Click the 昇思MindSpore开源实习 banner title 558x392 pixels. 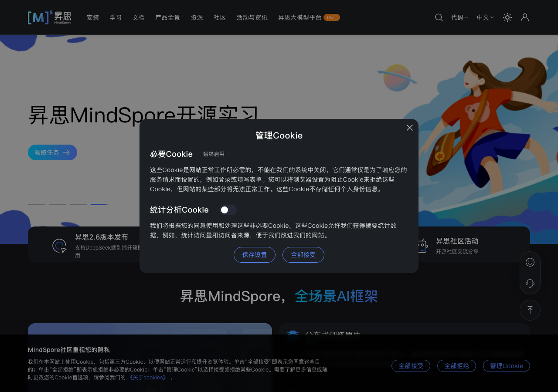point(143,115)
